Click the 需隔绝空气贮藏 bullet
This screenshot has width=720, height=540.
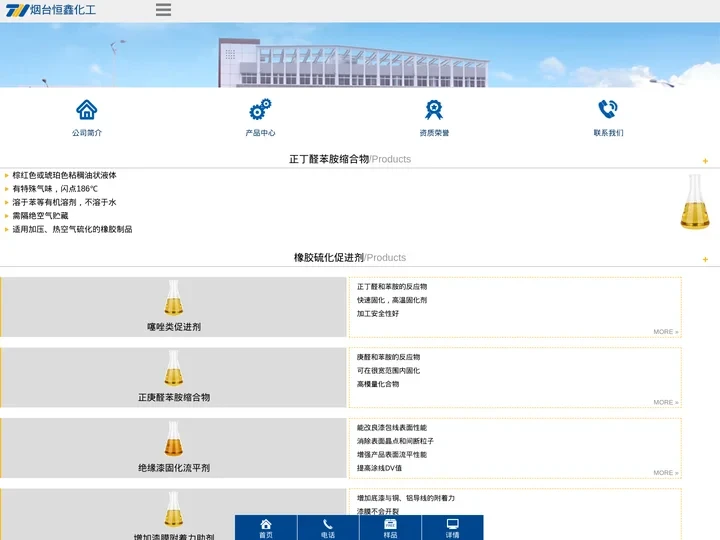(40, 216)
